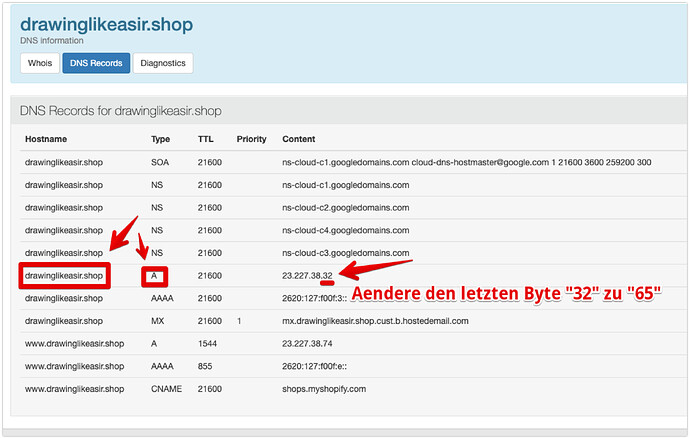Select the SOA record type cell
Viewport: 690px width, 438px height.
[x=160, y=162]
